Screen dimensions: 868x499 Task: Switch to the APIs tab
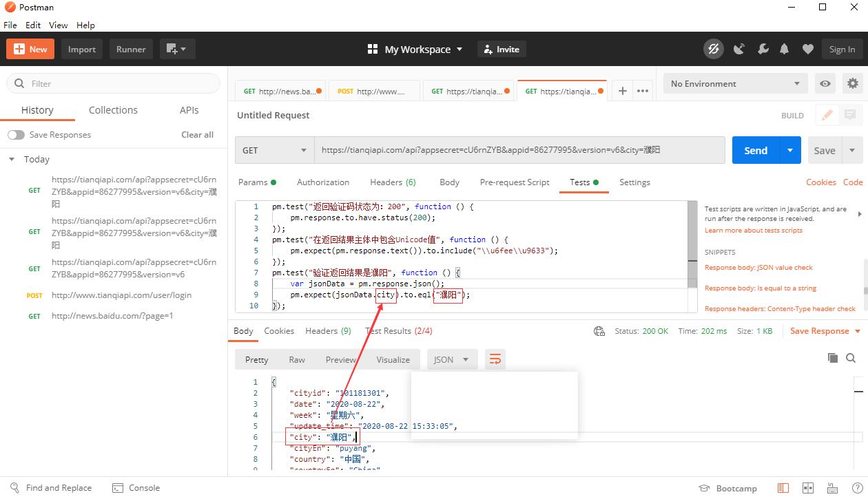189,110
